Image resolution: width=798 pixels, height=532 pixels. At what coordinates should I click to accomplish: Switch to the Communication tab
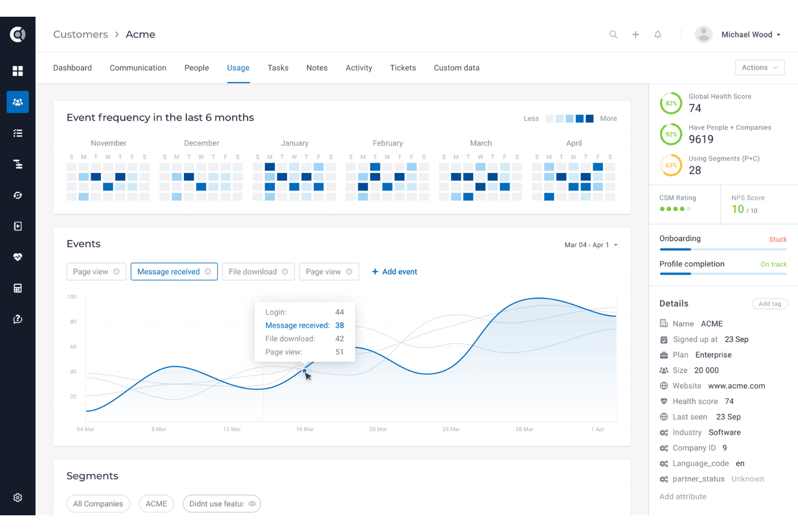[137, 67]
